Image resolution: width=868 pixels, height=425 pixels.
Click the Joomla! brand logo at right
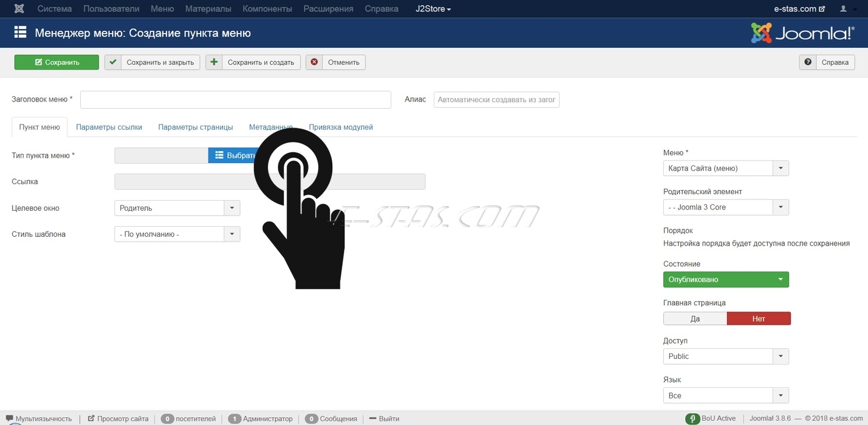pyautogui.click(x=803, y=33)
